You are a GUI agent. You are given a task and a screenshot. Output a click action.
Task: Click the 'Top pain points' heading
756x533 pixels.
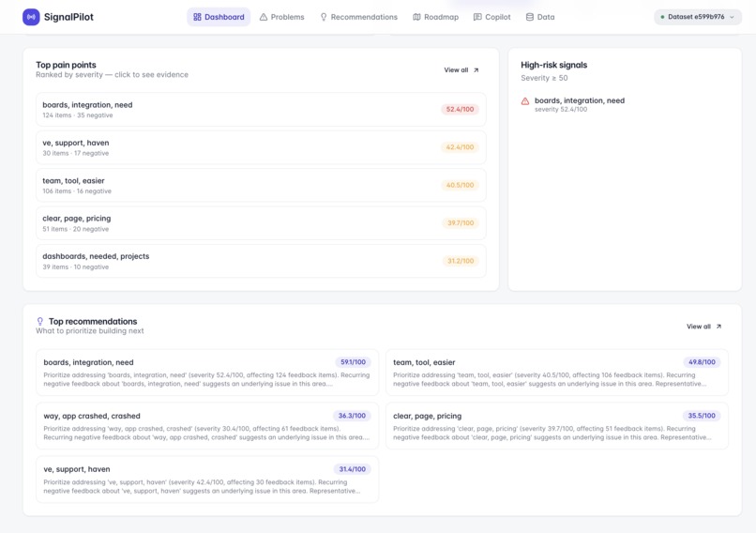click(66, 65)
